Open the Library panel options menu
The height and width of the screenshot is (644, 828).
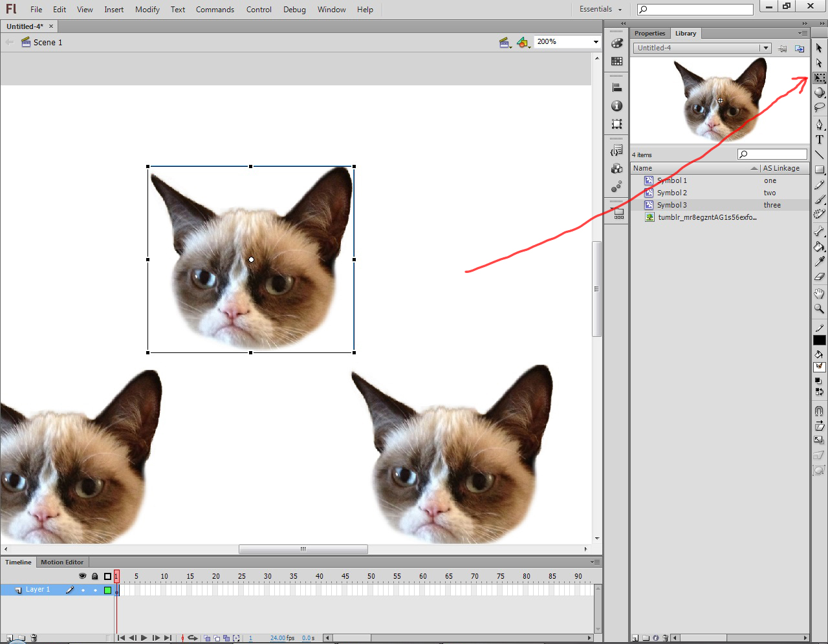(x=803, y=33)
